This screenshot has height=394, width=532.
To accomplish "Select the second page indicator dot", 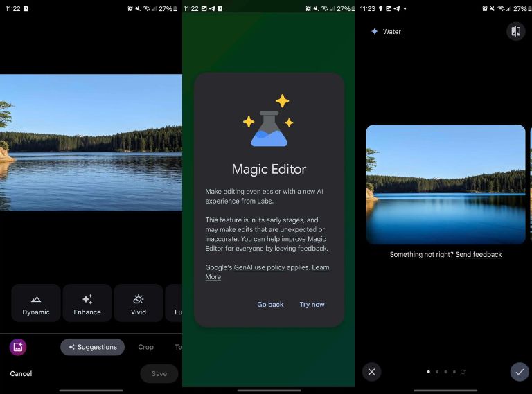I will pyautogui.click(x=437, y=372).
